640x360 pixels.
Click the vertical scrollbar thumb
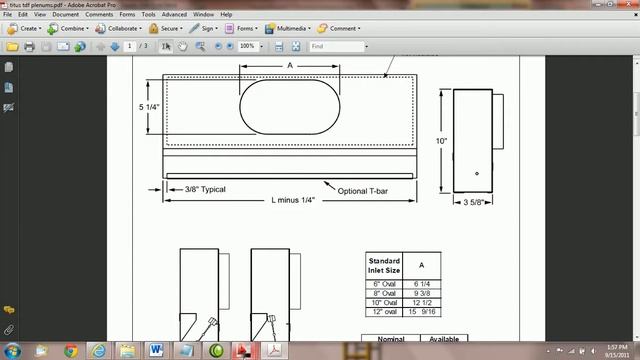(636, 114)
